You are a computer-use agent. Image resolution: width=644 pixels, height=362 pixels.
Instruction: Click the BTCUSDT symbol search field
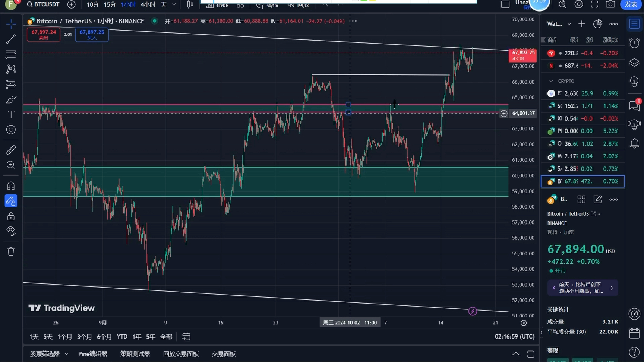[43, 4]
